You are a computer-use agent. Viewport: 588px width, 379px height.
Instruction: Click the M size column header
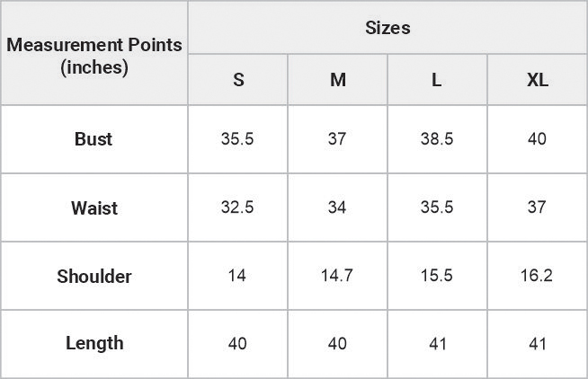[x=337, y=79]
